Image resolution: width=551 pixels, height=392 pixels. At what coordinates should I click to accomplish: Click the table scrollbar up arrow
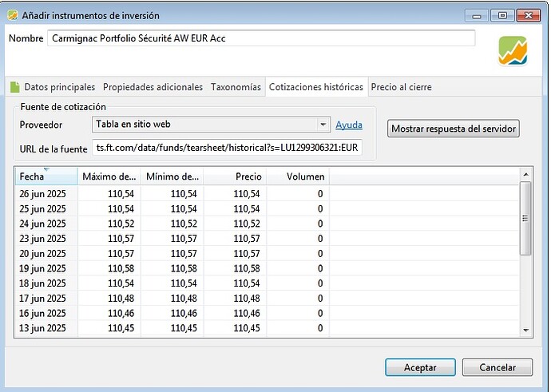(525, 175)
